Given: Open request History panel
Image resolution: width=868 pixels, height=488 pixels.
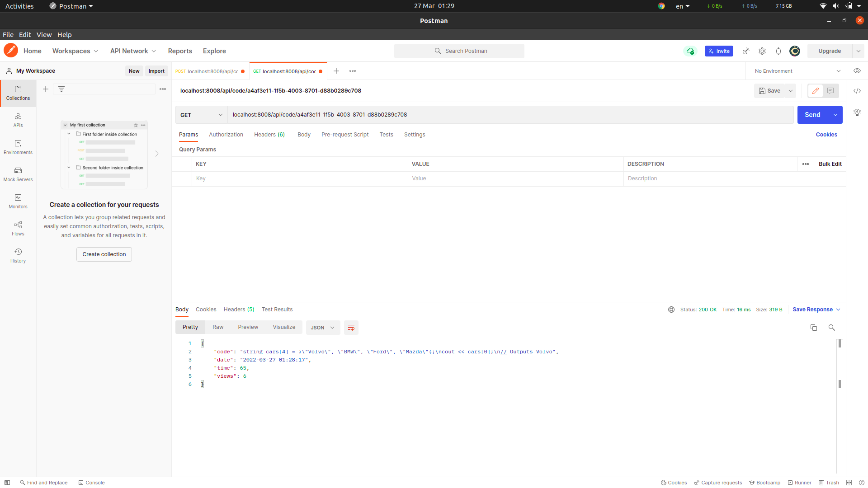Looking at the screenshot, I should pyautogui.click(x=18, y=255).
